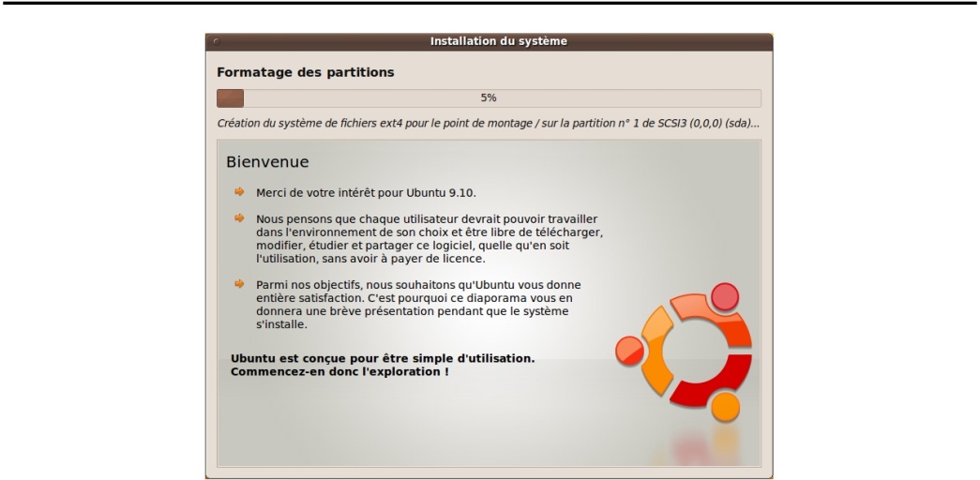Click the paragraph starting 'Nous pensons que chaque utilisateur'
Image resolution: width=980 pixels, height=480 pixels.
[x=429, y=238]
